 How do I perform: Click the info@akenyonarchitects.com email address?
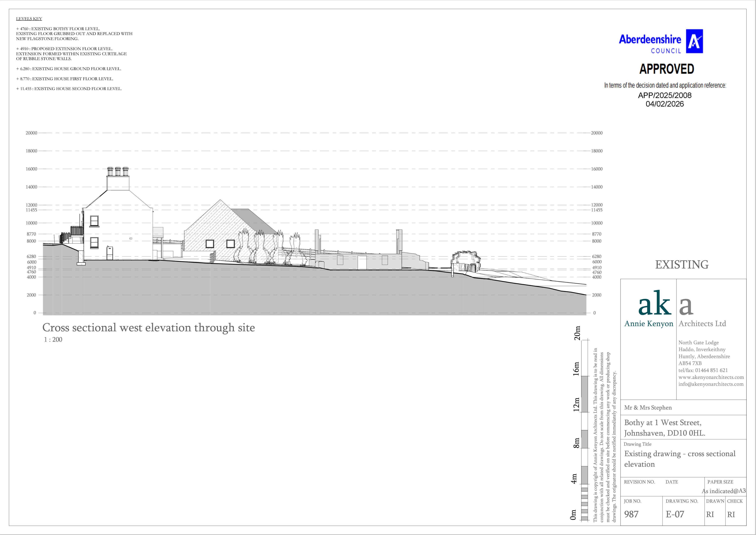point(711,384)
